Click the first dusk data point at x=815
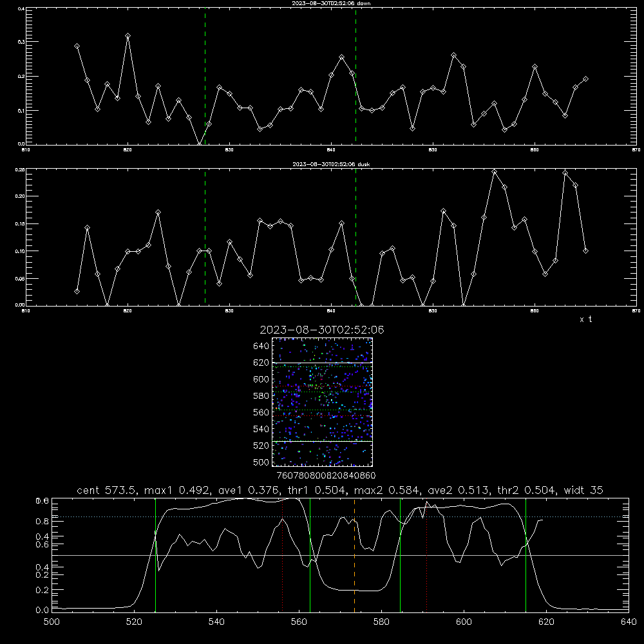 pos(77,291)
